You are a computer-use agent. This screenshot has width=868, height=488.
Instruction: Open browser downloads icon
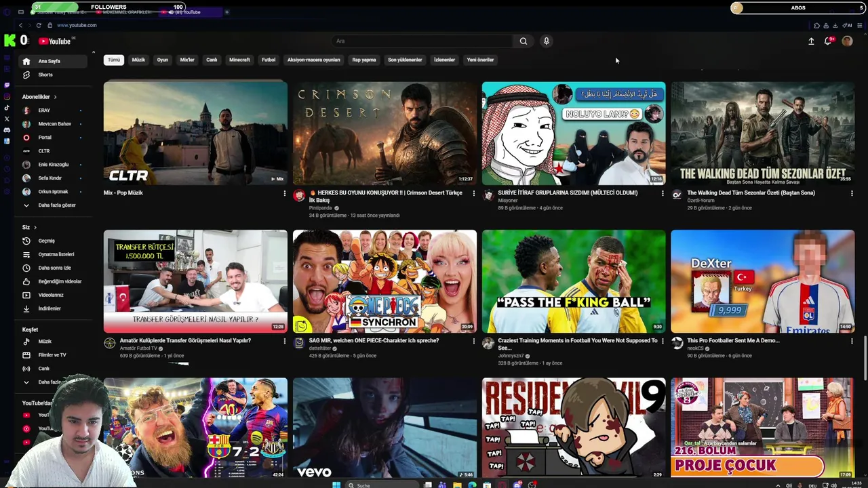834,25
